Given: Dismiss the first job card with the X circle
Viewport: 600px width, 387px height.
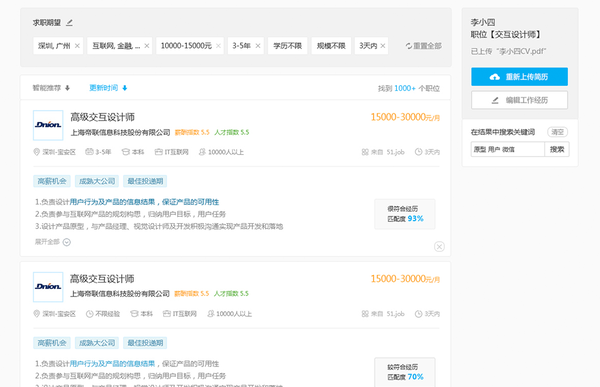Looking at the screenshot, I should (x=439, y=247).
